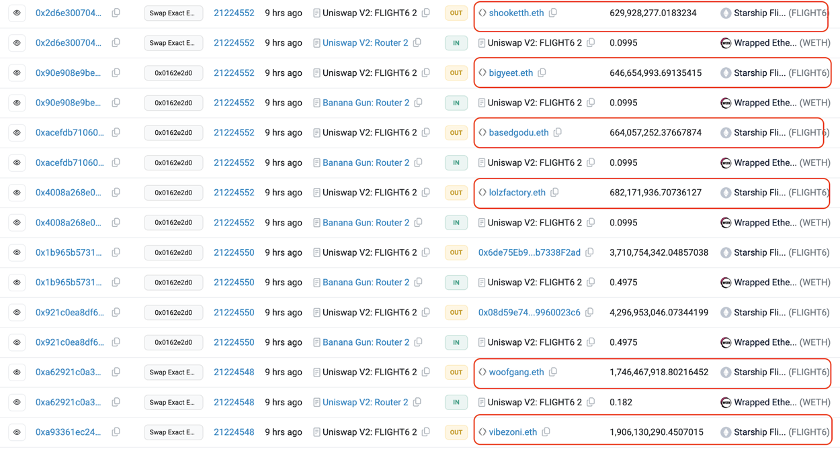The width and height of the screenshot is (840, 450).
Task: Copy transaction hash in vibezoni.eth row
Action: click(x=116, y=432)
